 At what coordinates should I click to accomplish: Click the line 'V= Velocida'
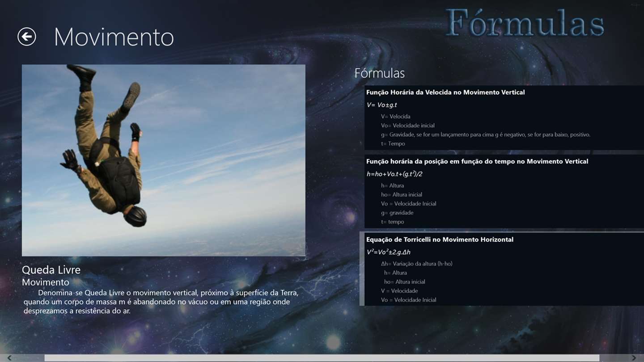(x=396, y=117)
